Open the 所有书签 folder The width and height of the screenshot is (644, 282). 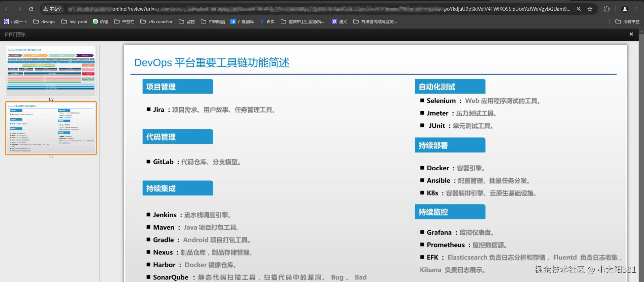[x=628, y=21]
